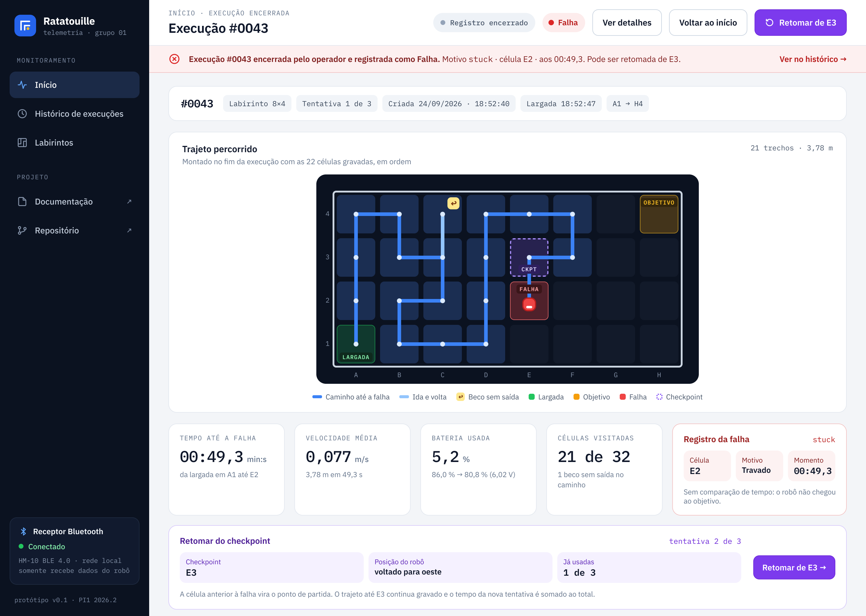Screen dimensions: 866x616
Task: Click the Histórico de execuções clock icon
Action: (22, 114)
